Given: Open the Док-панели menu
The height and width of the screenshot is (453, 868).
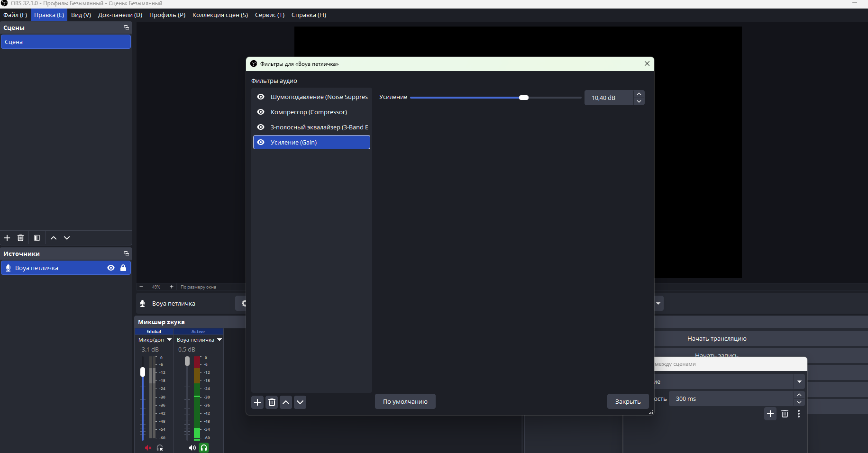Looking at the screenshot, I should (x=120, y=15).
